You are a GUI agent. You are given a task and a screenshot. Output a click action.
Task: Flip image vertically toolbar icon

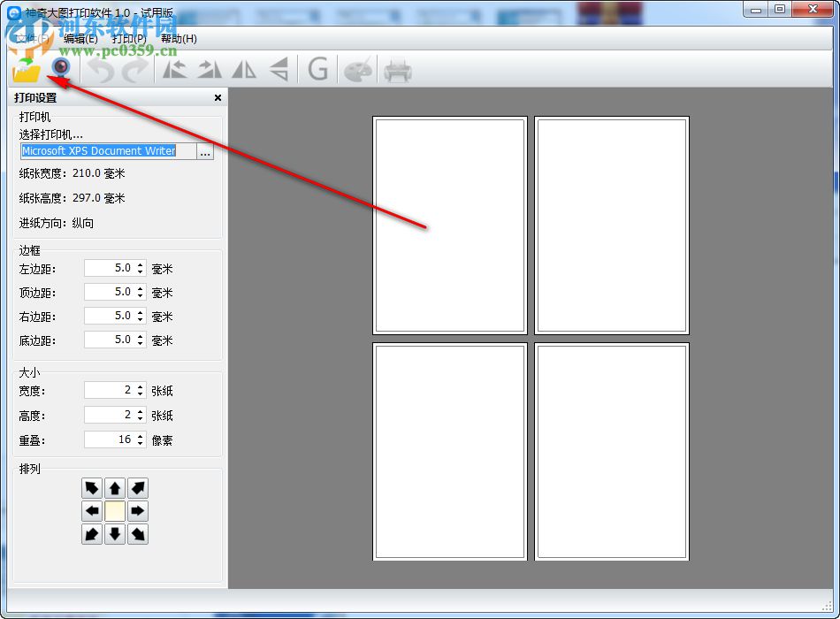tap(279, 70)
